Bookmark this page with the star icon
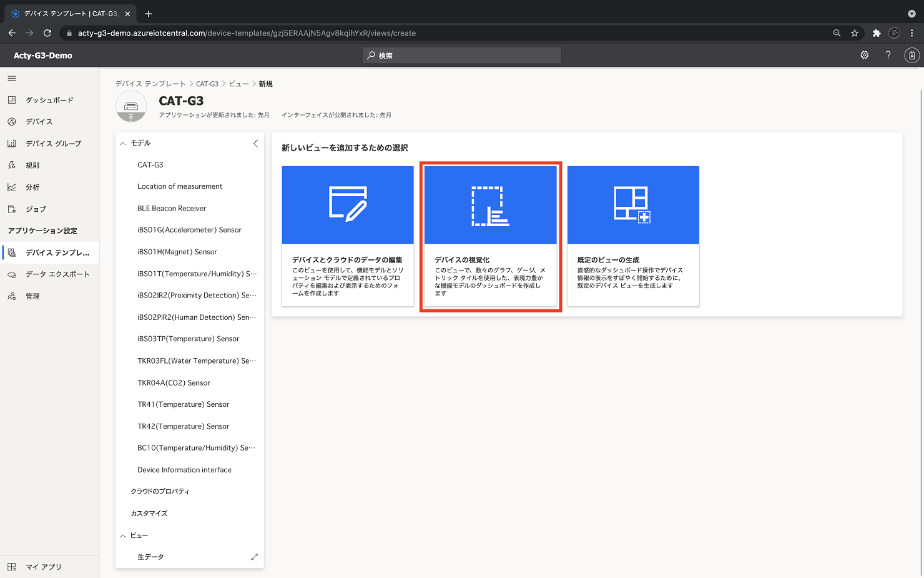The height and width of the screenshot is (578, 924). 855,33
